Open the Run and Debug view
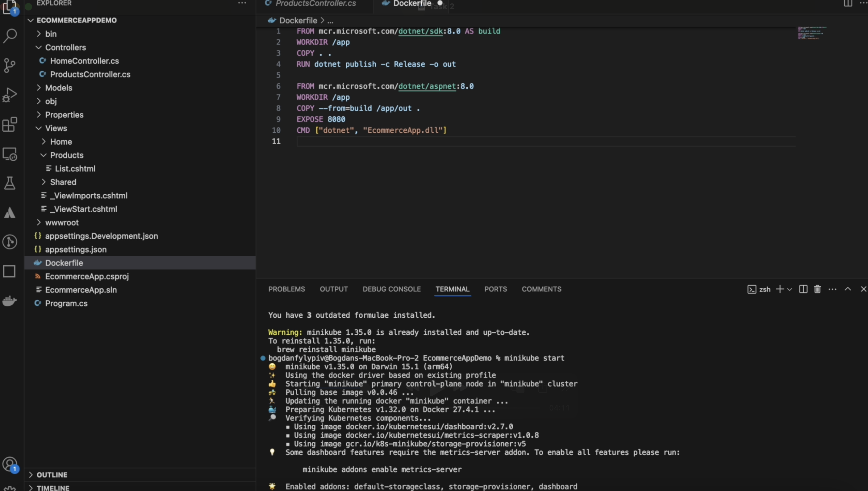 [10, 95]
